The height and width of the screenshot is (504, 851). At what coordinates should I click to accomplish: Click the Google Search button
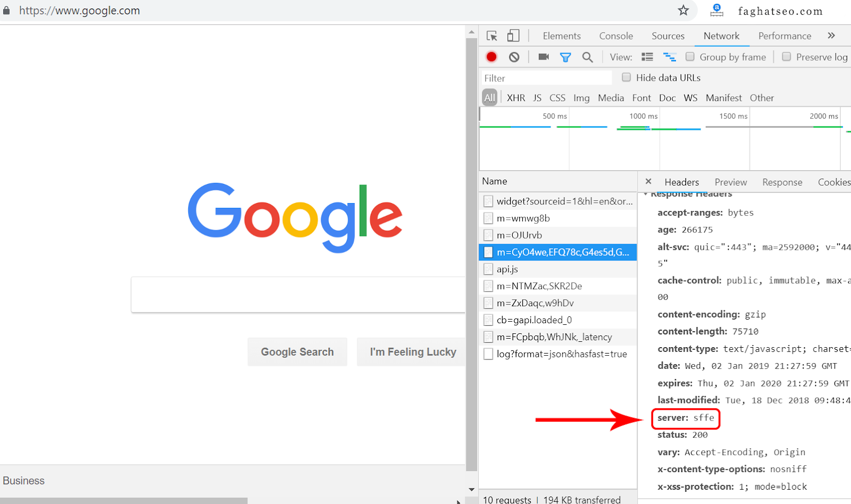click(297, 352)
